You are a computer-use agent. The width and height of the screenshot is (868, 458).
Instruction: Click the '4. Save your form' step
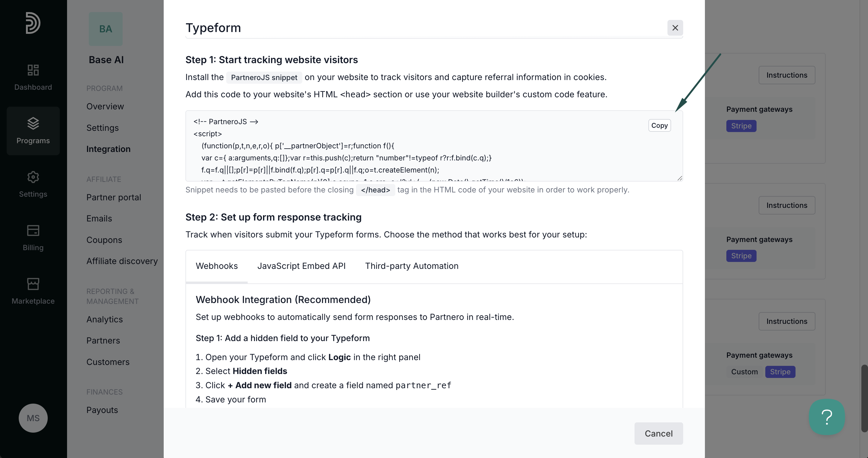click(231, 399)
